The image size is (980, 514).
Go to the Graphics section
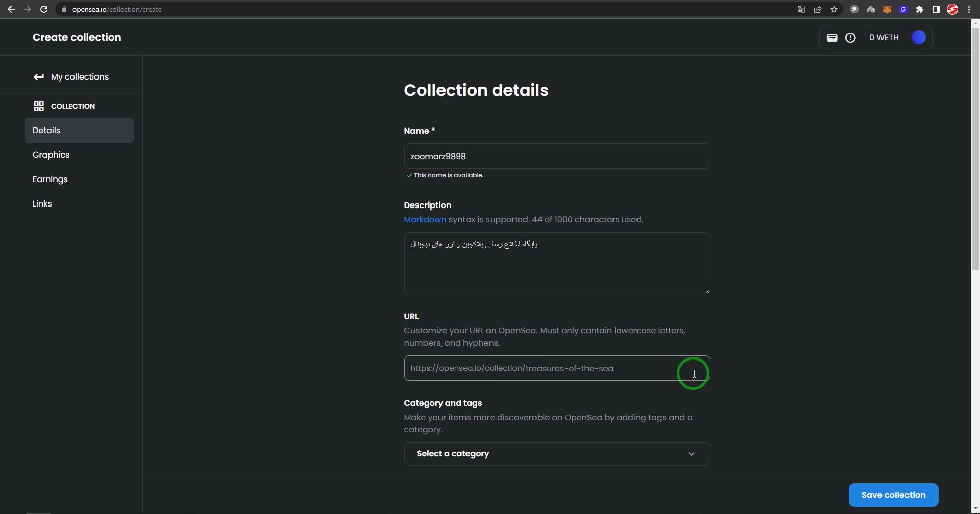pyautogui.click(x=51, y=155)
